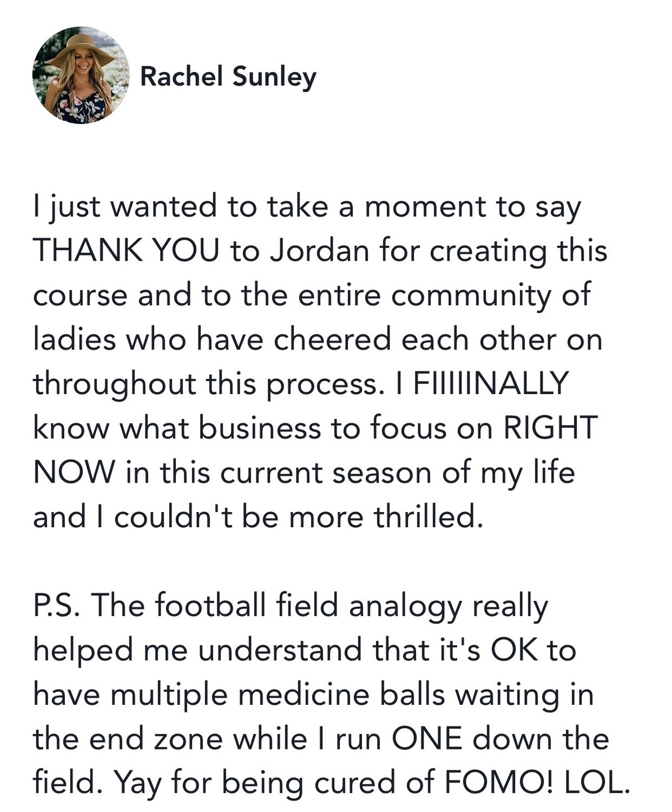Click the word FIIIIINALLY
This screenshot has width=672, height=812.
click(490, 383)
